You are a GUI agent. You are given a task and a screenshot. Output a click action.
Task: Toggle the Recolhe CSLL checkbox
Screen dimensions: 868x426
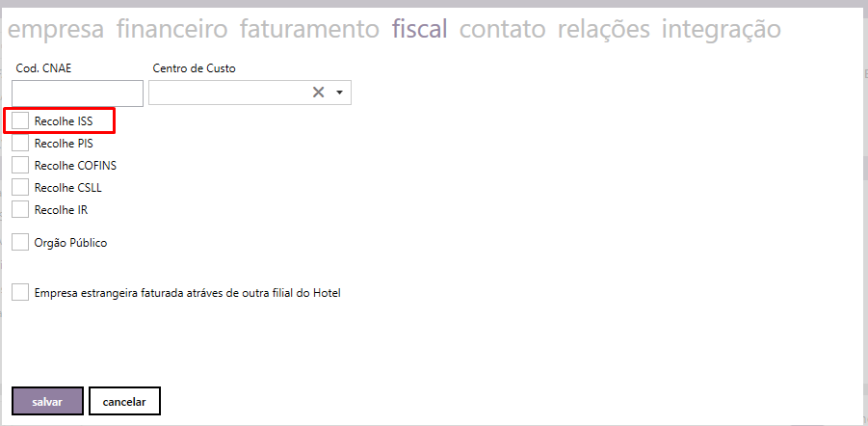20,187
